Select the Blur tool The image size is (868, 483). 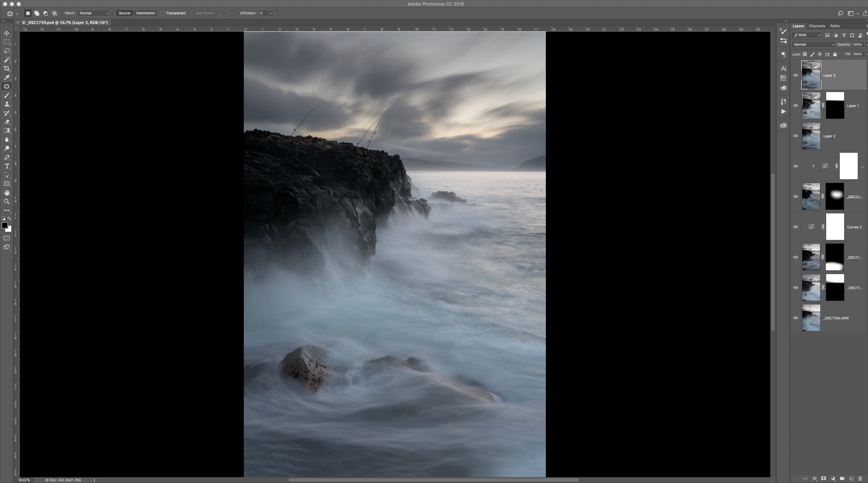7,140
